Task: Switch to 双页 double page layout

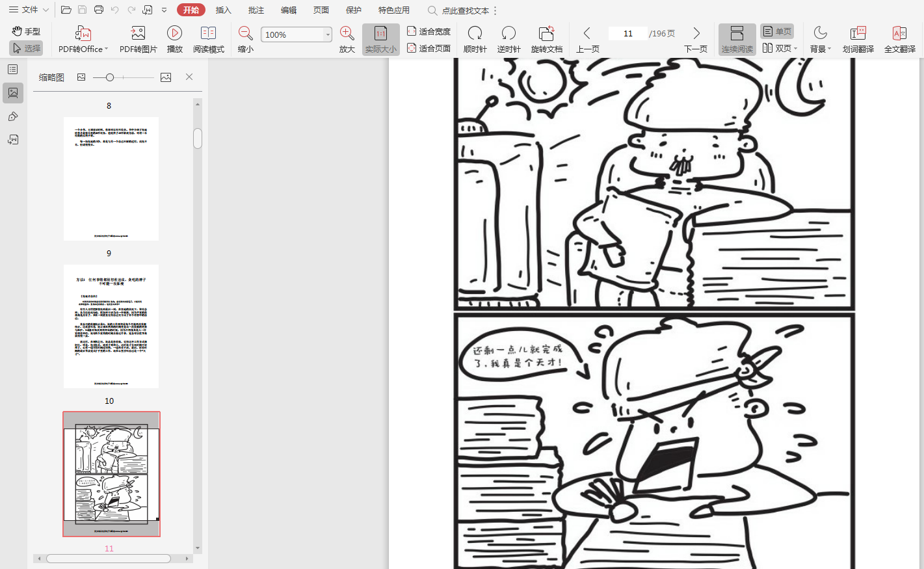Action: point(777,48)
